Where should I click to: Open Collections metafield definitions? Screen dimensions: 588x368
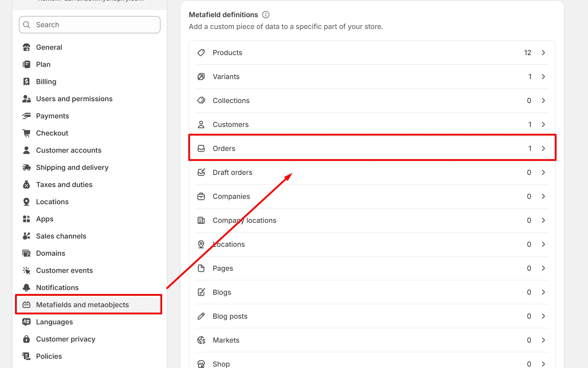click(x=372, y=100)
